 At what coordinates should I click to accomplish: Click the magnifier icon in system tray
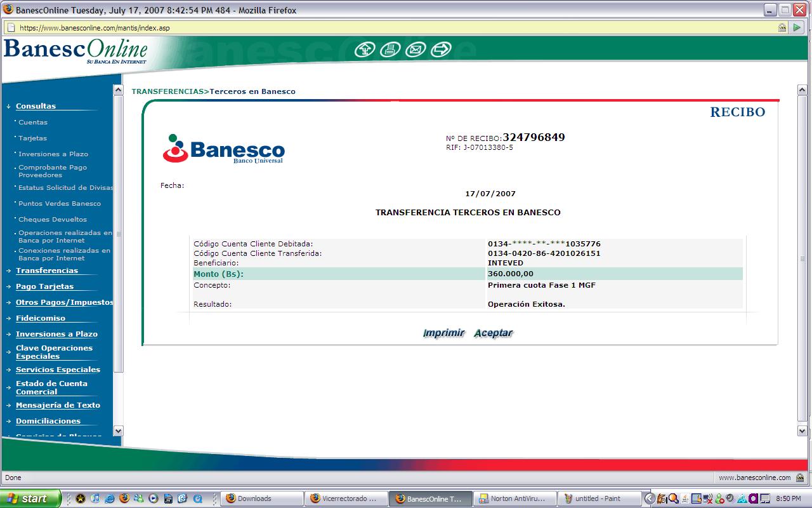click(x=673, y=498)
